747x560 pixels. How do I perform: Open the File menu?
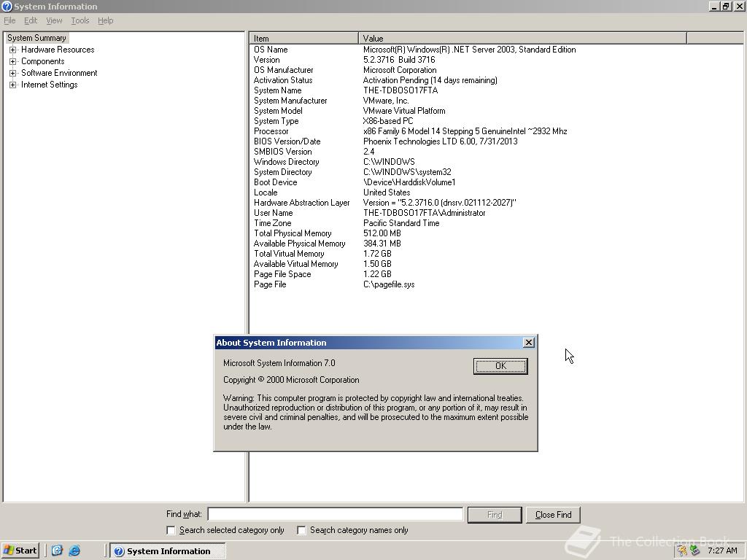[x=9, y=20]
